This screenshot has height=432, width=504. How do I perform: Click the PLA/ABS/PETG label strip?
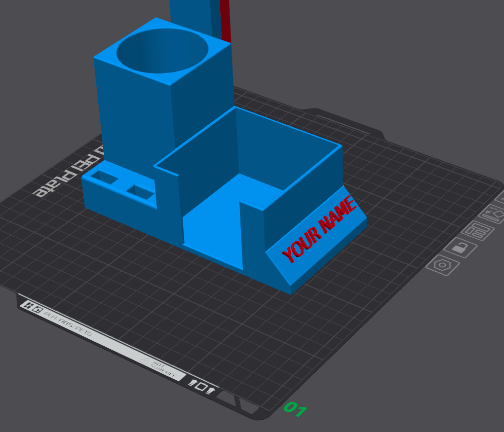point(68,324)
